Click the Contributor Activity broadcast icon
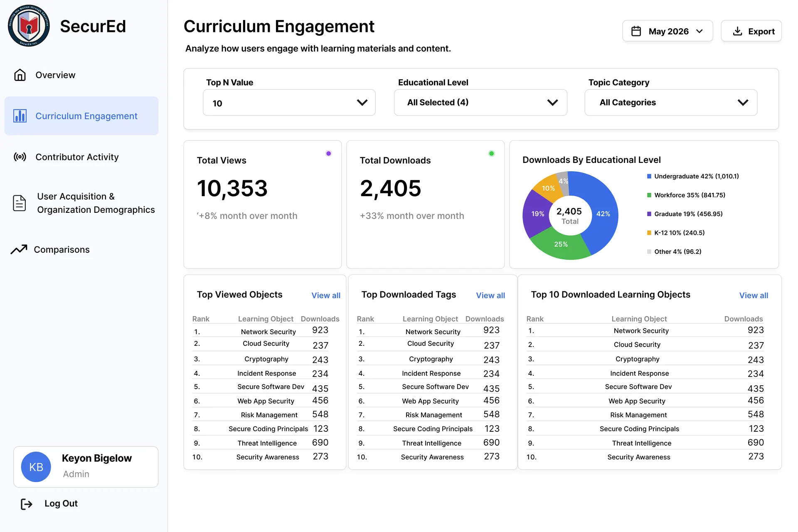 (x=20, y=157)
